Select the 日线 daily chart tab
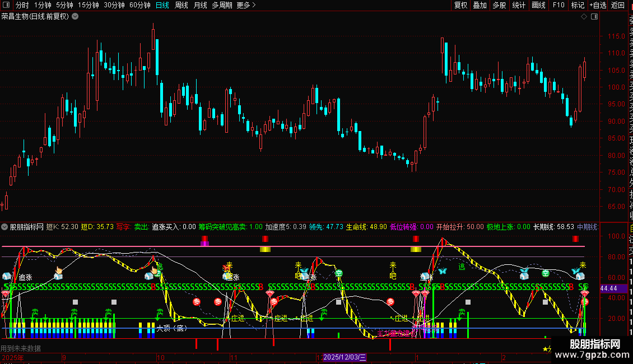This screenshot has width=633, height=364. pyautogui.click(x=162, y=5)
